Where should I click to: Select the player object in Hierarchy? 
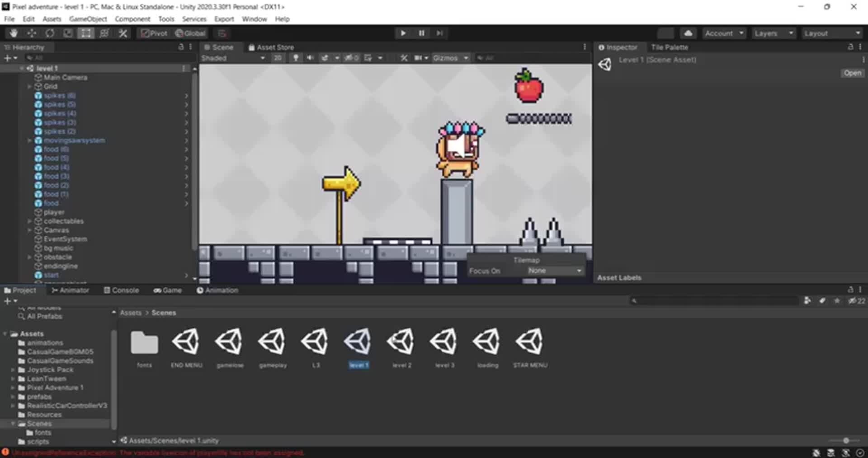tap(54, 212)
